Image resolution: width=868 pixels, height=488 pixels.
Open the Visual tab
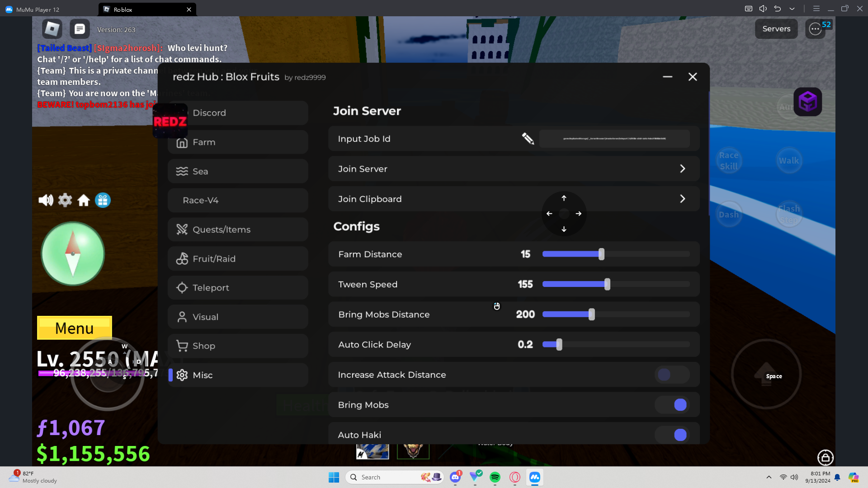click(238, 317)
